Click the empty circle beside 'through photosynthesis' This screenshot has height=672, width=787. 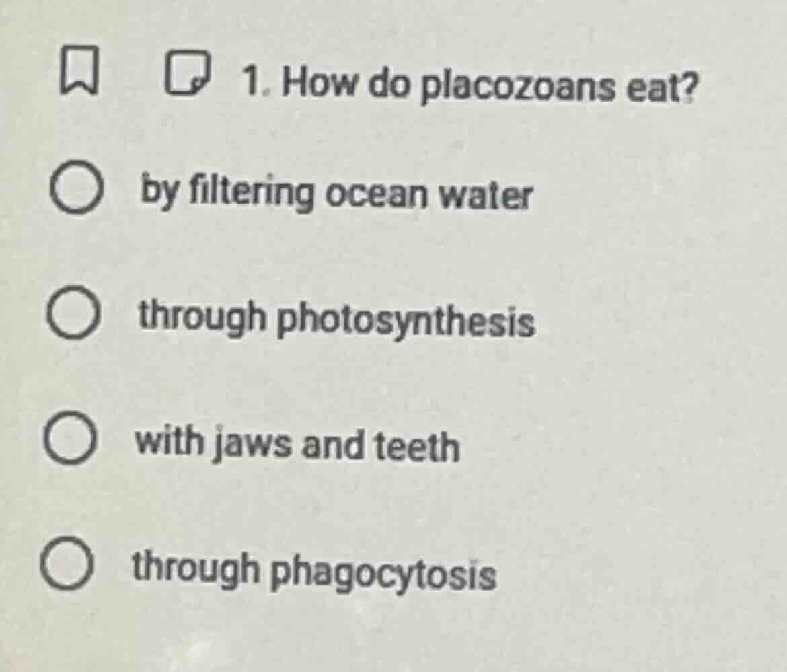coord(75,314)
